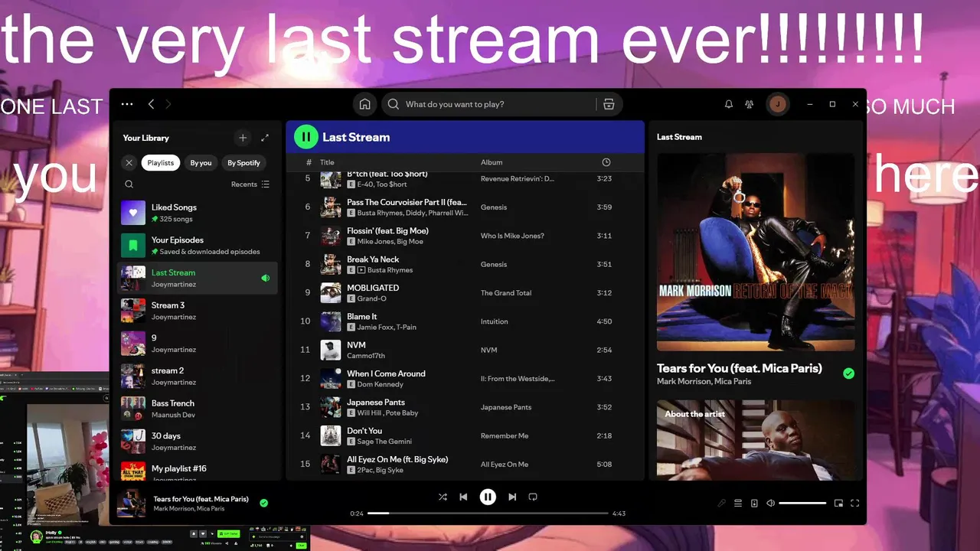The height and width of the screenshot is (551, 980).
Task: Skip to the next track
Action: coord(512,497)
